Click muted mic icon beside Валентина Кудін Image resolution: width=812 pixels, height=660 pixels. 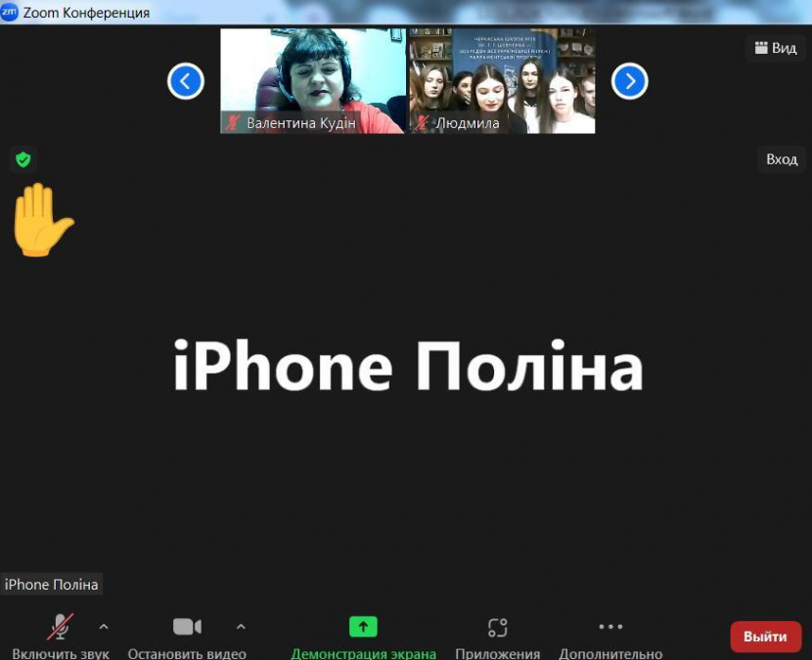[232, 122]
